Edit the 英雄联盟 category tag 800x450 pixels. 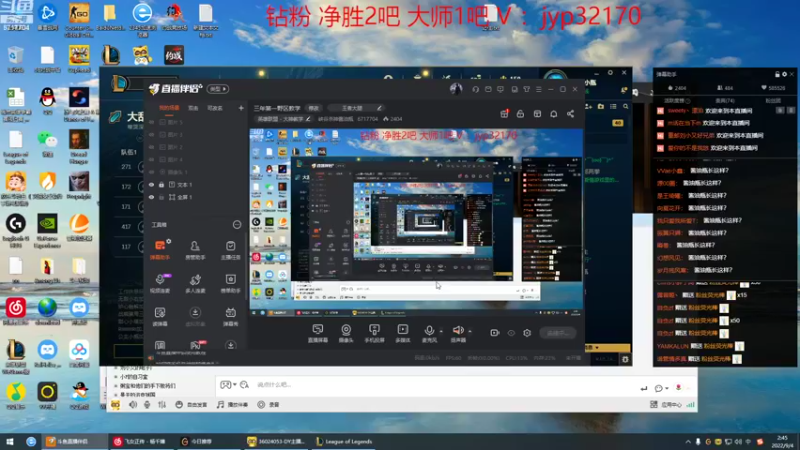[284, 119]
